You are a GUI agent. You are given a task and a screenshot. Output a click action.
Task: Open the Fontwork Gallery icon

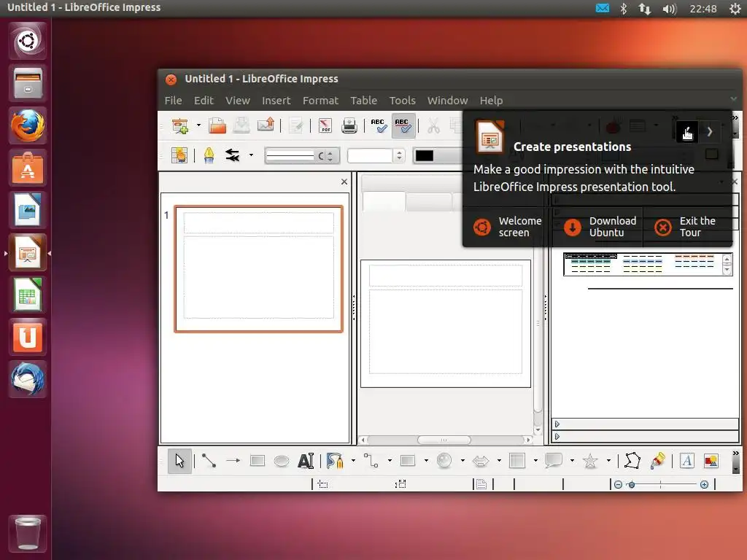(x=687, y=461)
